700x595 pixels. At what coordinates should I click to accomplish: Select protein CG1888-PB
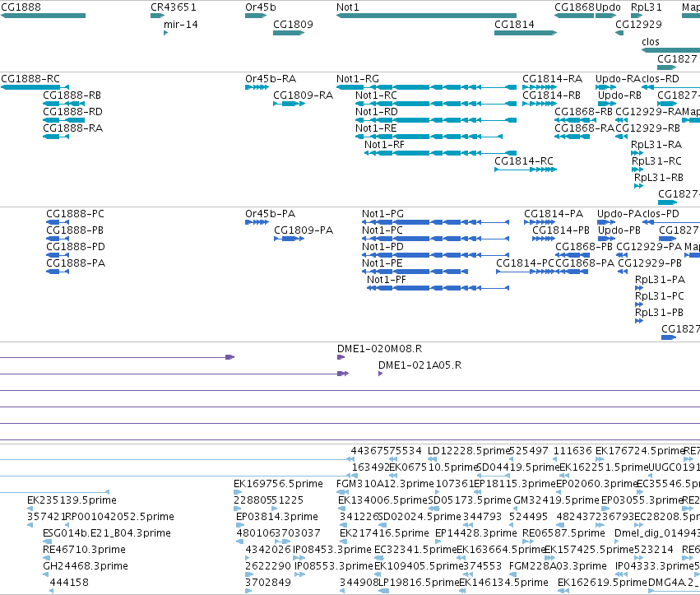[58, 239]
